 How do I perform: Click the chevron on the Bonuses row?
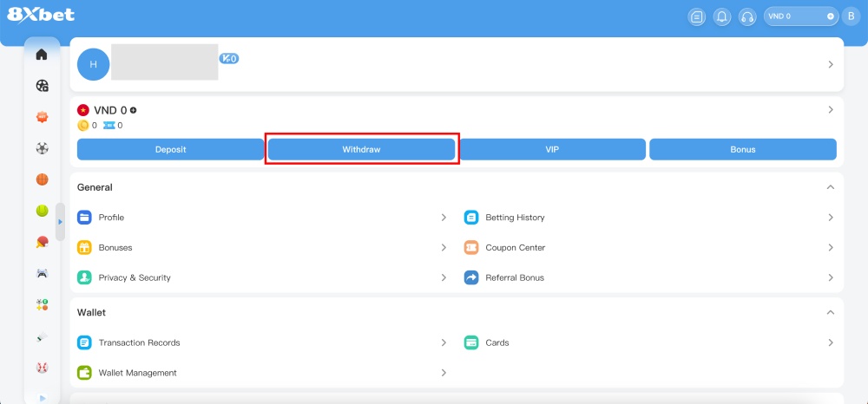click(444, 248)
